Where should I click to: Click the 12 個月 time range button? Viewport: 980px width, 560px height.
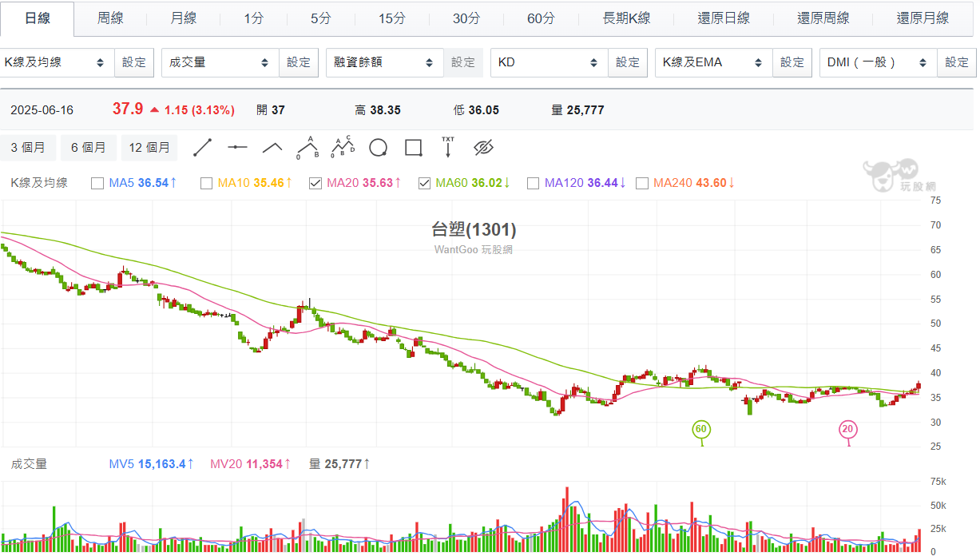click(x=149, y=147)
